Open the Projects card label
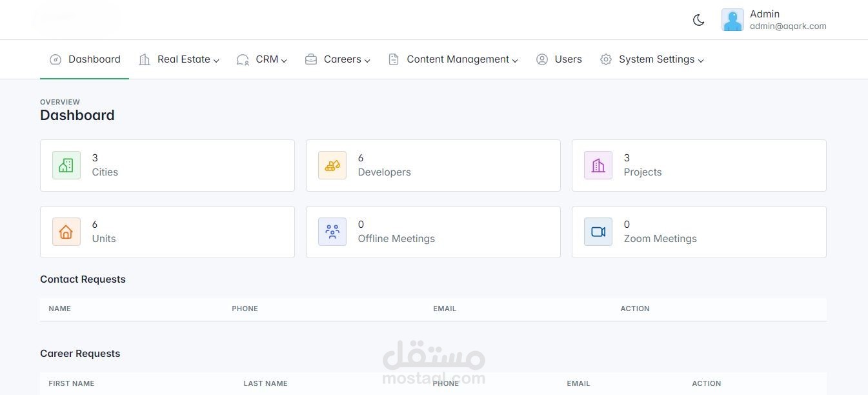Image resolution: width=868 pixels, height=395 pixels. pyautogui.click(x=643, y=172)
